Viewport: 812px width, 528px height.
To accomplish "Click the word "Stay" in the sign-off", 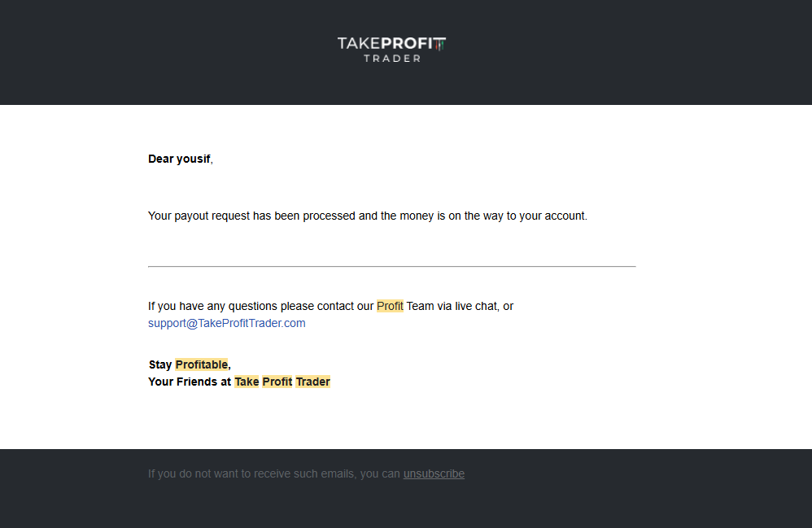I will click(160, 364).
